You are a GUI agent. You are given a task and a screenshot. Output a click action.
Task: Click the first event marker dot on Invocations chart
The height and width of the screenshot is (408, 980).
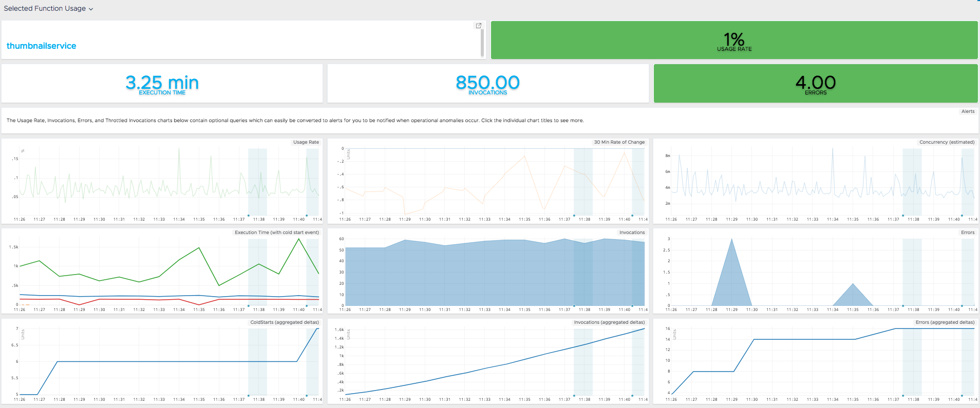click(574, 306)
